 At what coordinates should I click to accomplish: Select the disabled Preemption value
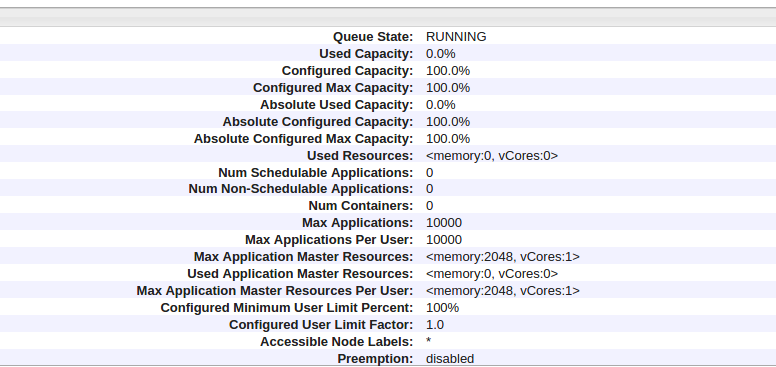(x=450, y=359)
